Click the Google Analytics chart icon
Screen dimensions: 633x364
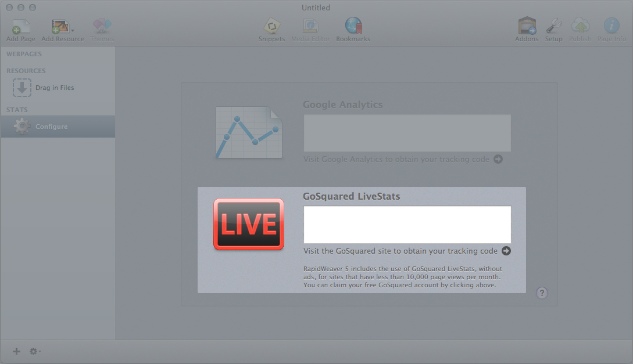pos(249,132)
